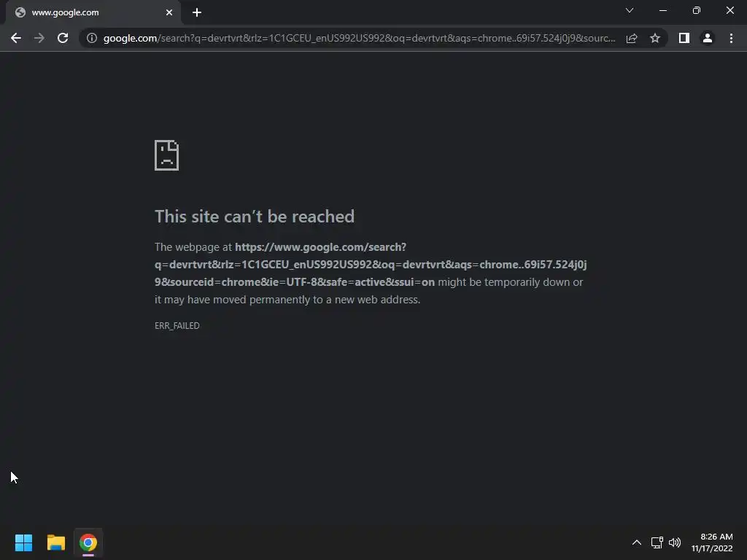
Task: Click the ERR_FAILED error code
Action: [177, 326]
